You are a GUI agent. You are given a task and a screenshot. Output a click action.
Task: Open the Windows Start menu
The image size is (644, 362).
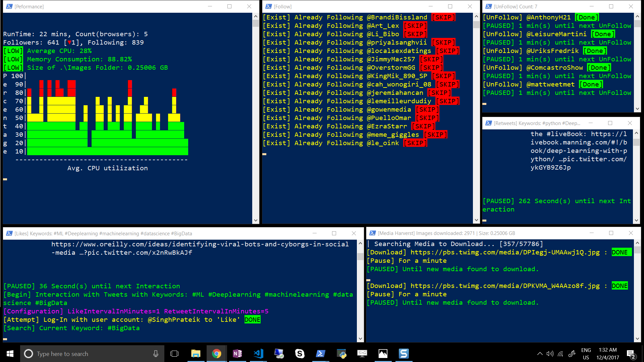coord(10,354)
